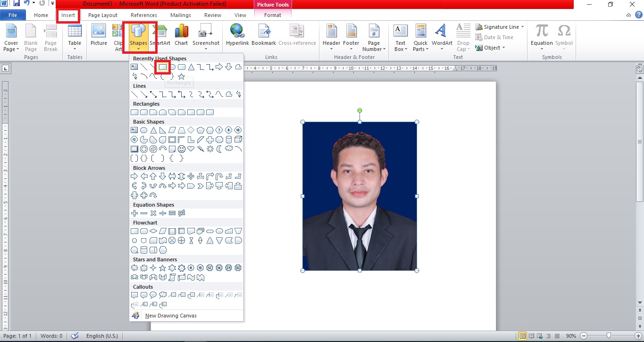Insert a Chart
The height and width of the screenshot is (342, 644).
pyautogui.click(x=181, y=36)
